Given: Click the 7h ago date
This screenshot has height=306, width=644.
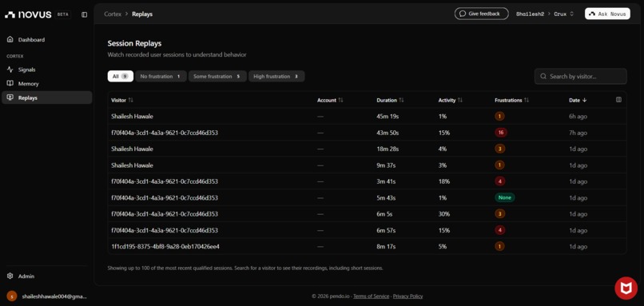Looking at the screenshot, I should 578,133.
